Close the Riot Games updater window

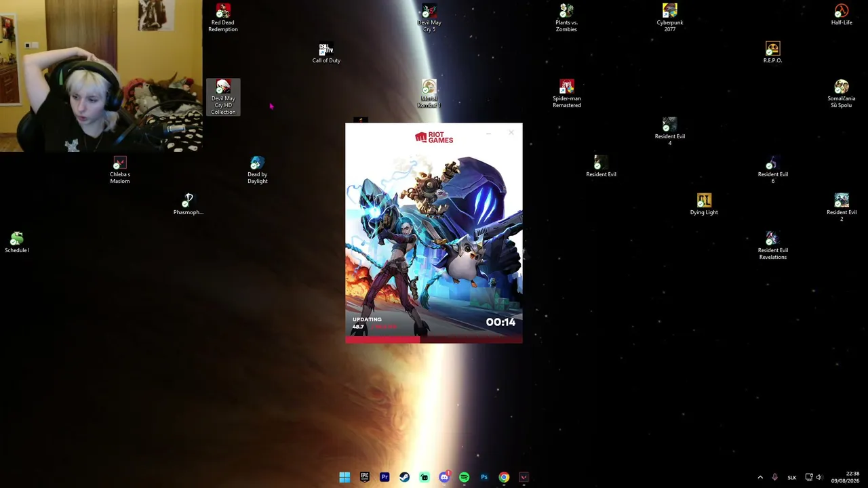511,133
